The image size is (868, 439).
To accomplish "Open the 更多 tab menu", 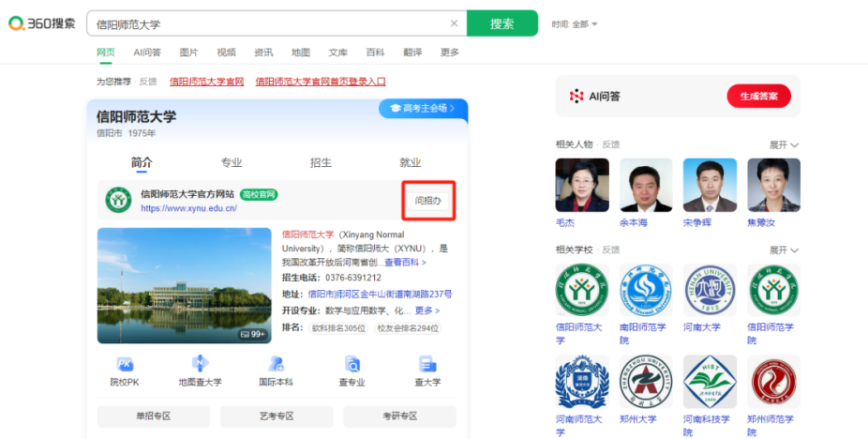I will (450, 53).
